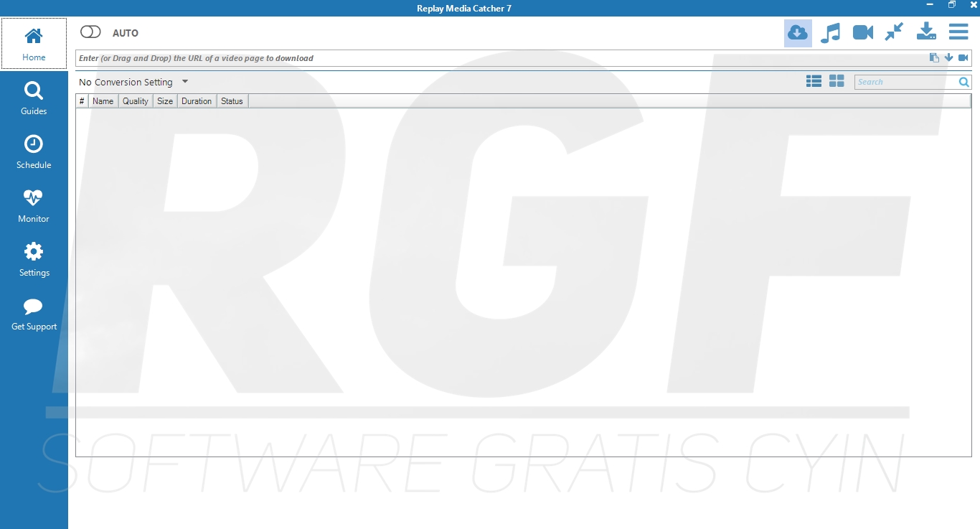Click the download-to-drive icon
The image size is (980, 529).
(926, 32)
